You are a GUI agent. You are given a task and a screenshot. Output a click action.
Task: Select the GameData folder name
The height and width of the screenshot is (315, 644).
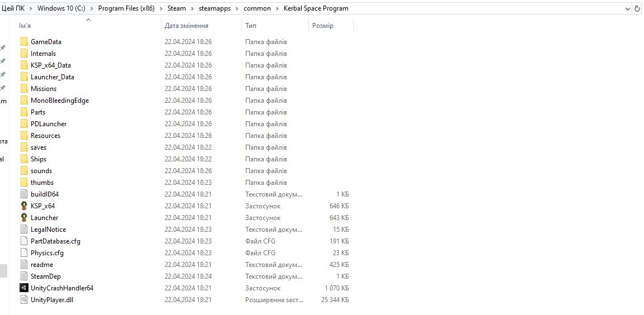pos(46,42)
